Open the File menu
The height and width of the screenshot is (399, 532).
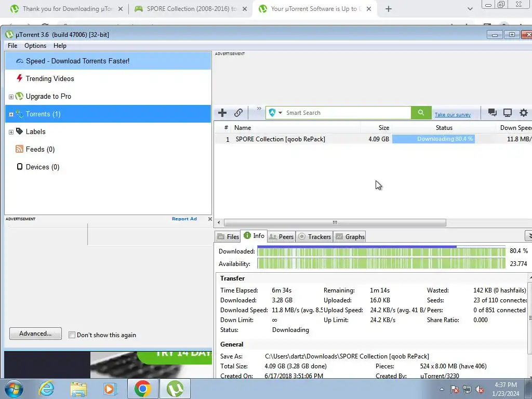[12, 46]
